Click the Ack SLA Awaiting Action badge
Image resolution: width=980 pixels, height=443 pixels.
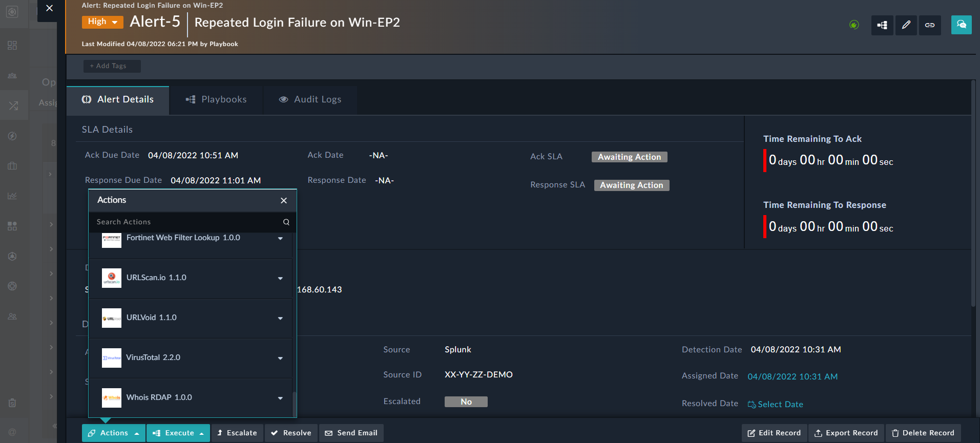point(630,157)
